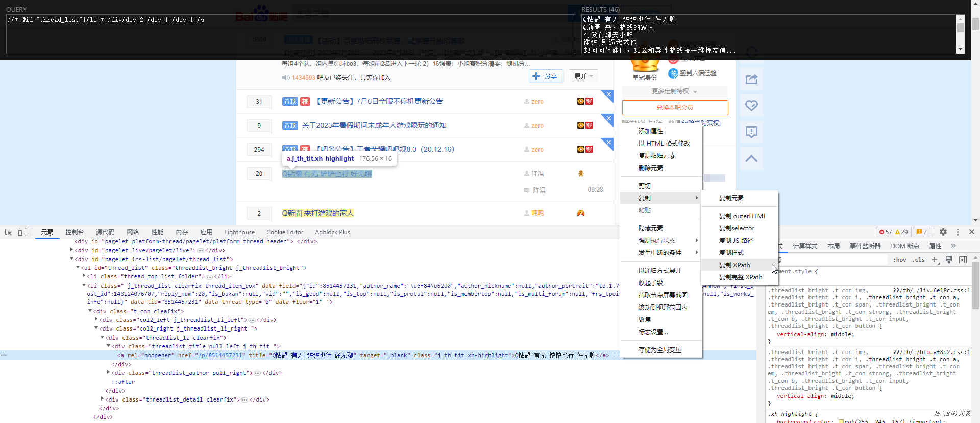Click the XPath RESULTS scrollbar down arrow
This screenshot has width=980, height=423.
960,50
